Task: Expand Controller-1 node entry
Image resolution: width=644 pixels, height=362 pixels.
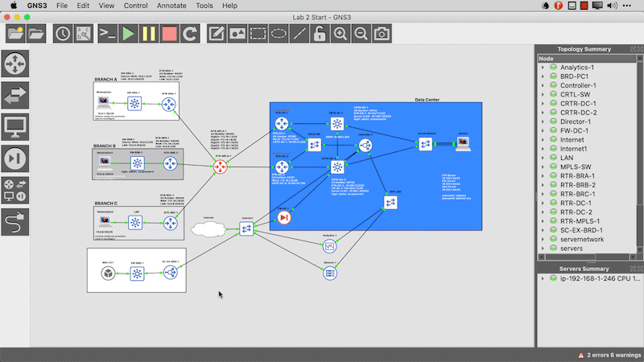Action: pos(543,85)
